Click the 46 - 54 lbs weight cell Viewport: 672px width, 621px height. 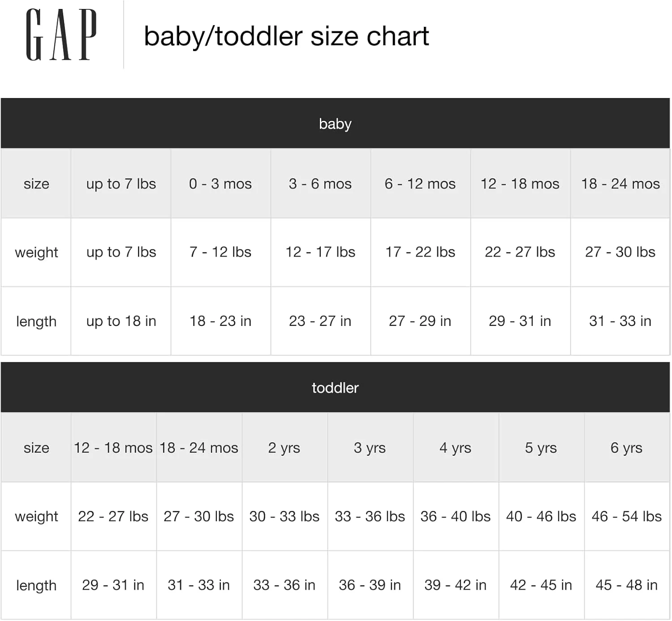(x=627, y=516)
